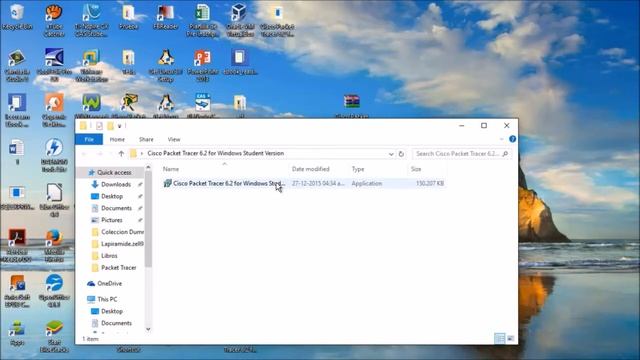Open pinned Desktop under Quick access
The width and height of the screenshot is (640, 360).
[107, 196]
